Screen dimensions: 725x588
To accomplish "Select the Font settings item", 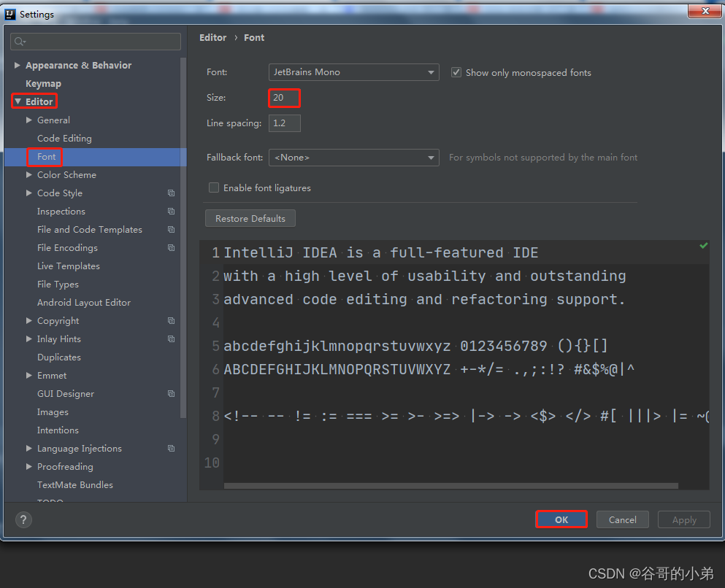I will [x=46, y=157].
